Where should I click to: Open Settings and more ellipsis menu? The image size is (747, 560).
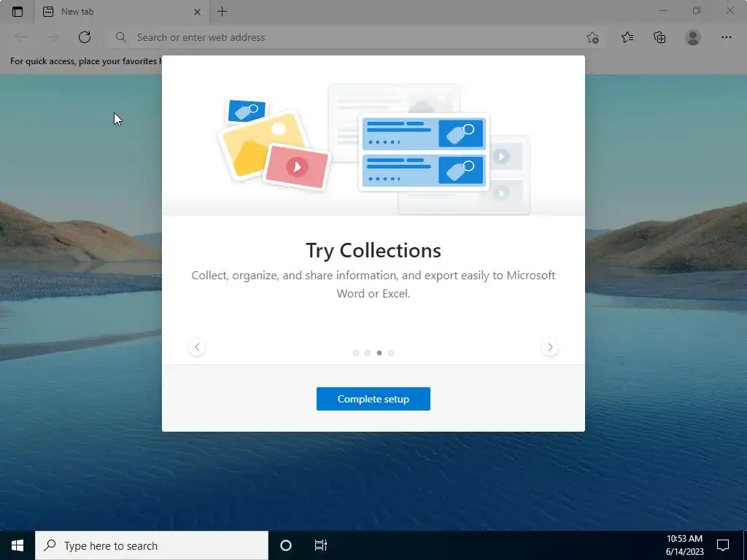pyautogui.click(x=726, y=37)
